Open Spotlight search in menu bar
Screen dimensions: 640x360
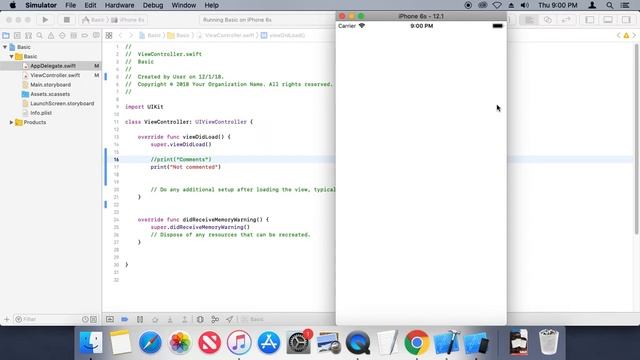609,5
